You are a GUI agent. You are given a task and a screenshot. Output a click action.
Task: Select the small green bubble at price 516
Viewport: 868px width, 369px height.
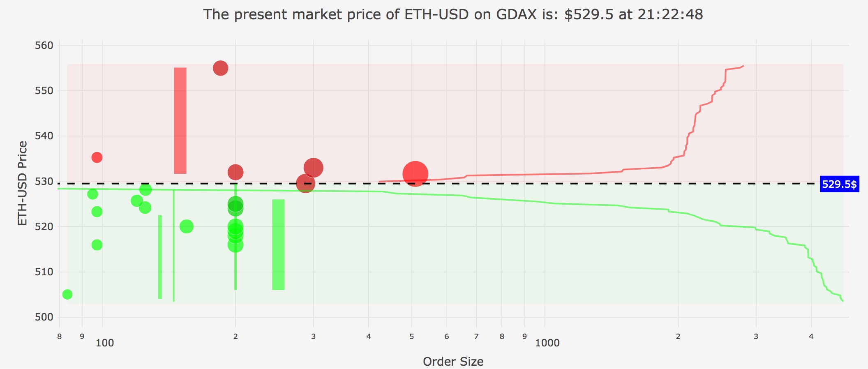coord(97,245)
